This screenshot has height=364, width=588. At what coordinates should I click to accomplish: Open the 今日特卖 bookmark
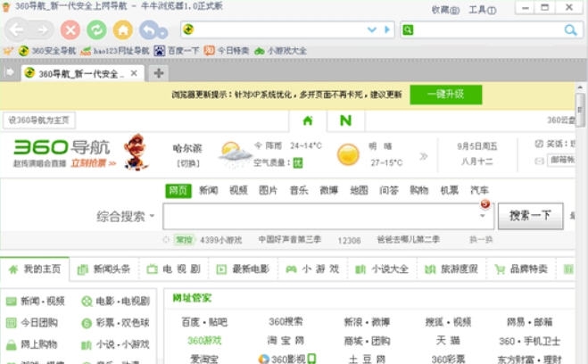coord(227,51)
